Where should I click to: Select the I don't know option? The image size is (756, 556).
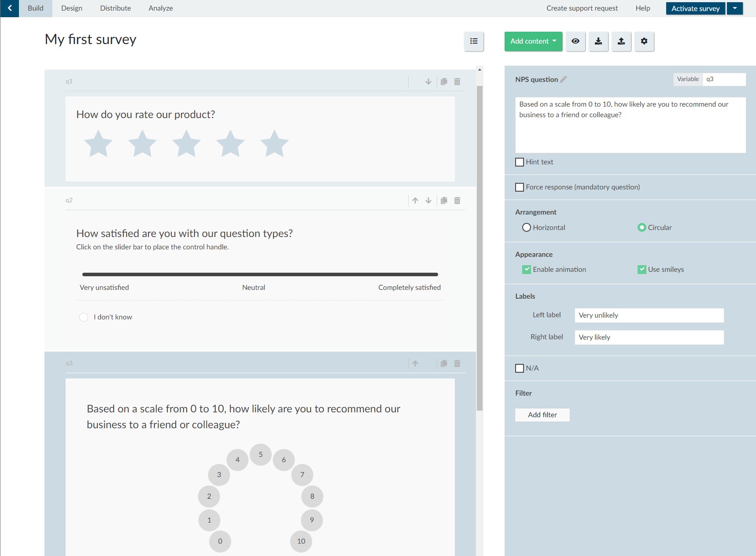pyautogui.click(x=84, y=317)
